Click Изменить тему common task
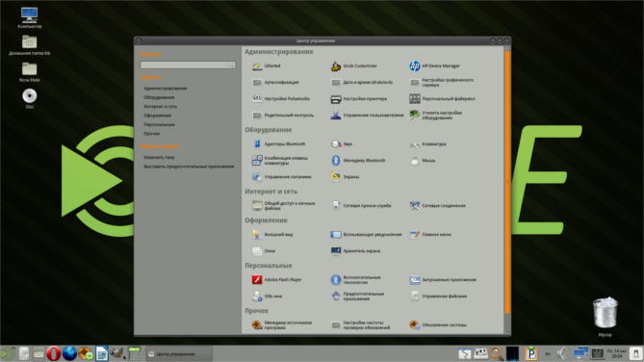This screenshot has height=362, width=644. (160, 157)
